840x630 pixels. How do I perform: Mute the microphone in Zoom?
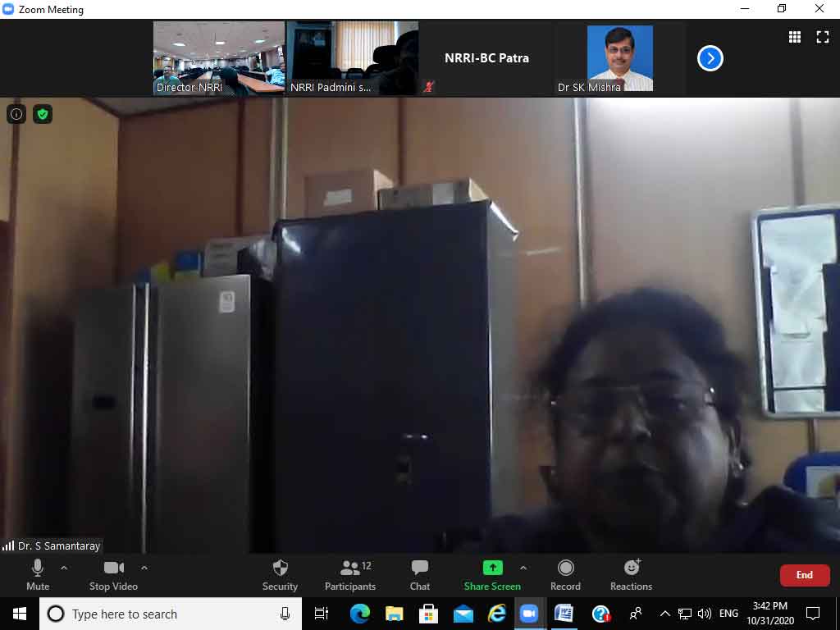(x=38, y=575)
